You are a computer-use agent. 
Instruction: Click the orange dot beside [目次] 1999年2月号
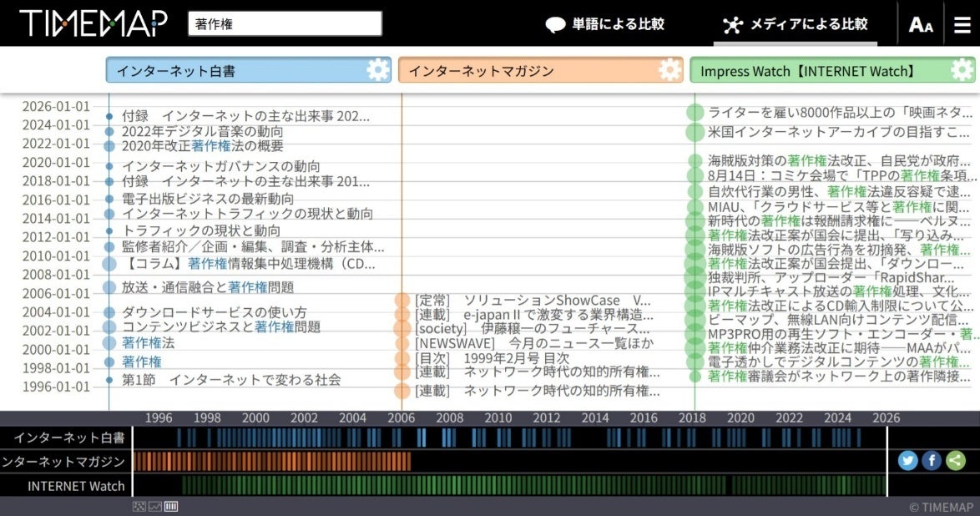click(x=402, y=358)
